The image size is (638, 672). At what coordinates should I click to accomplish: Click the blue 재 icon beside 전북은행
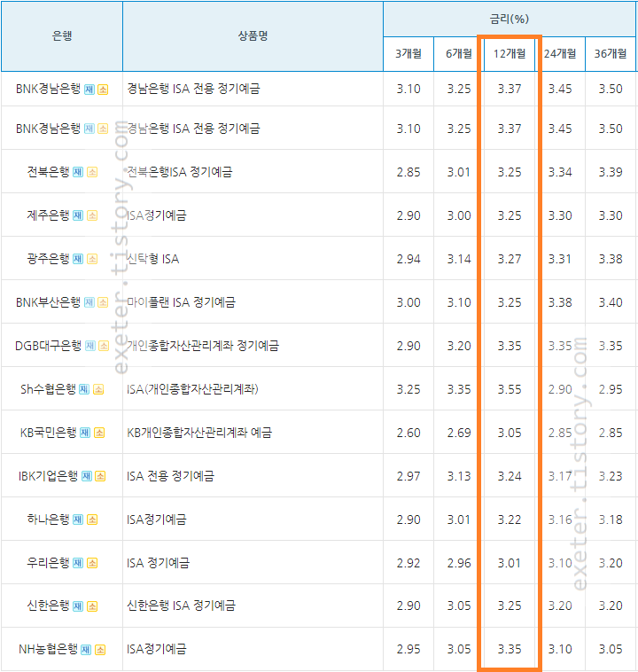coord(78,172)
